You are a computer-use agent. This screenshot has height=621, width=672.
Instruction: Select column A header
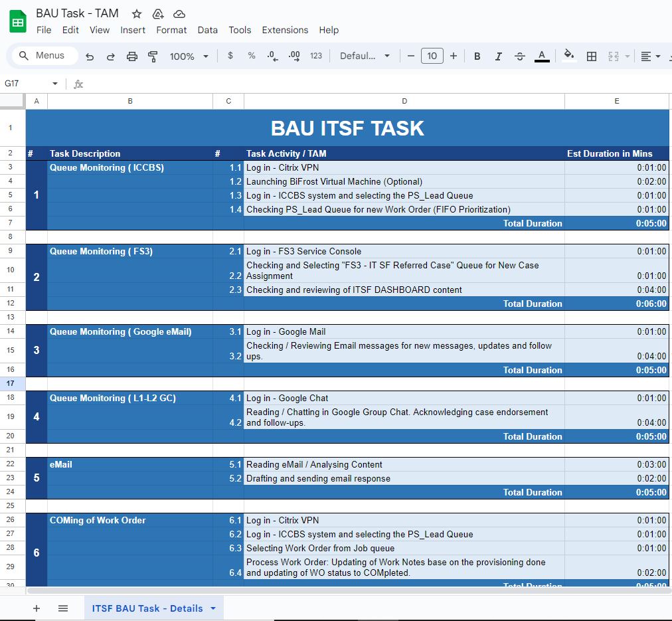pos(37,101)
